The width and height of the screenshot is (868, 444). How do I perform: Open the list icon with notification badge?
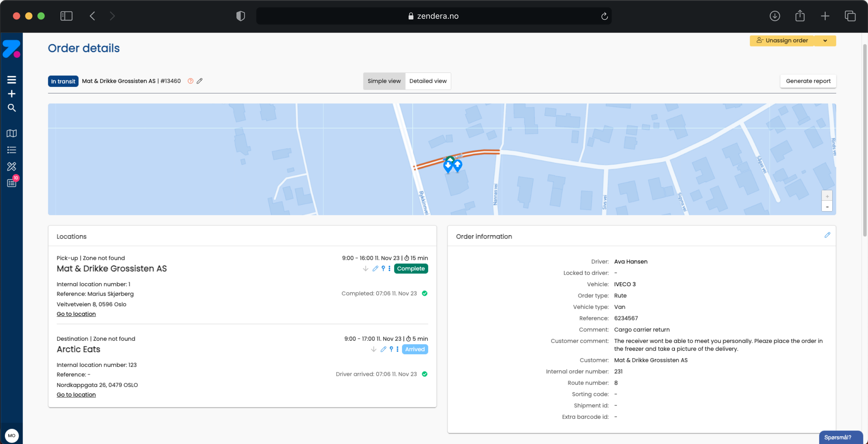[x=11, y=183]
